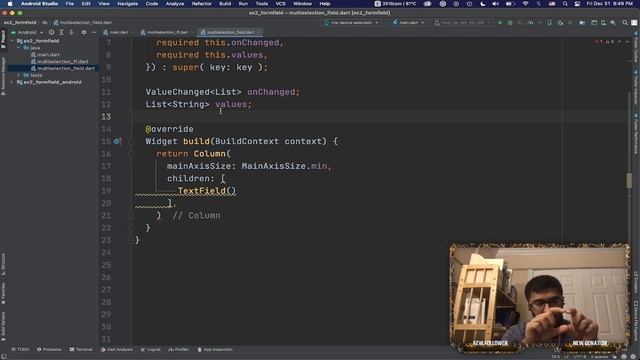
Task: Open the Dart Analysis tool window
Action: tap(117, 349)
